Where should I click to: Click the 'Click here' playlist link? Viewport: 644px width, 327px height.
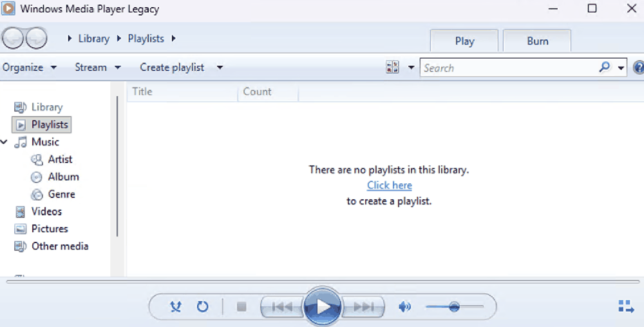389,185
